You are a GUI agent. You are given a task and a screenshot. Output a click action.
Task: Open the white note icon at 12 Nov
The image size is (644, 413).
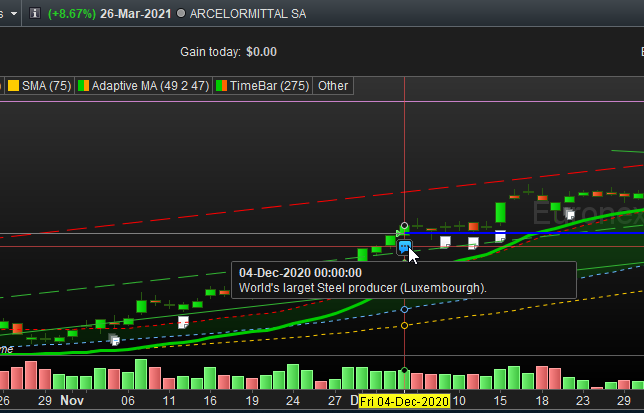click(x=183, y=322)
